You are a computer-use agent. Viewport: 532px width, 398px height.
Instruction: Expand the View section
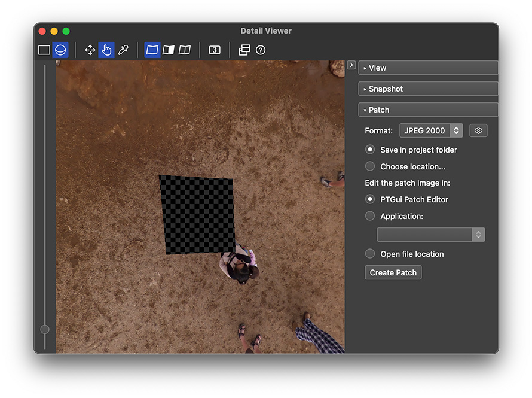[428, 68]
